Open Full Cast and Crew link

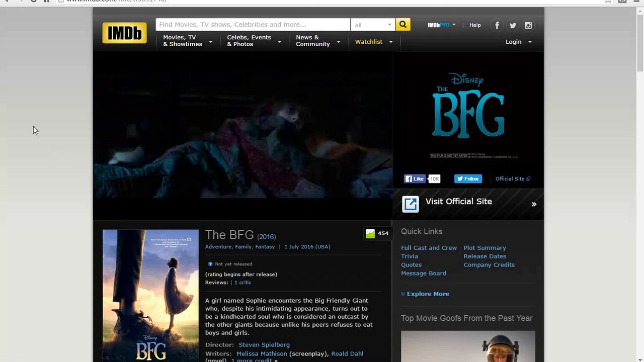click(429, 248)
